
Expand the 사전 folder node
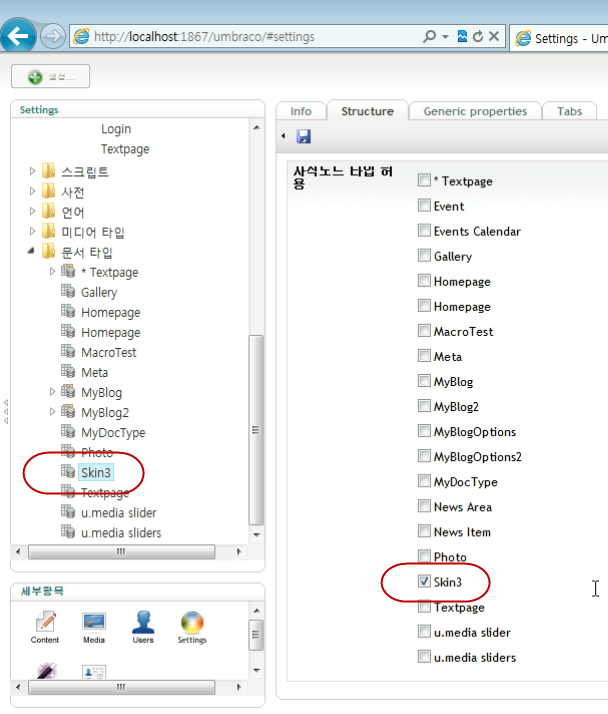(32, 191)
